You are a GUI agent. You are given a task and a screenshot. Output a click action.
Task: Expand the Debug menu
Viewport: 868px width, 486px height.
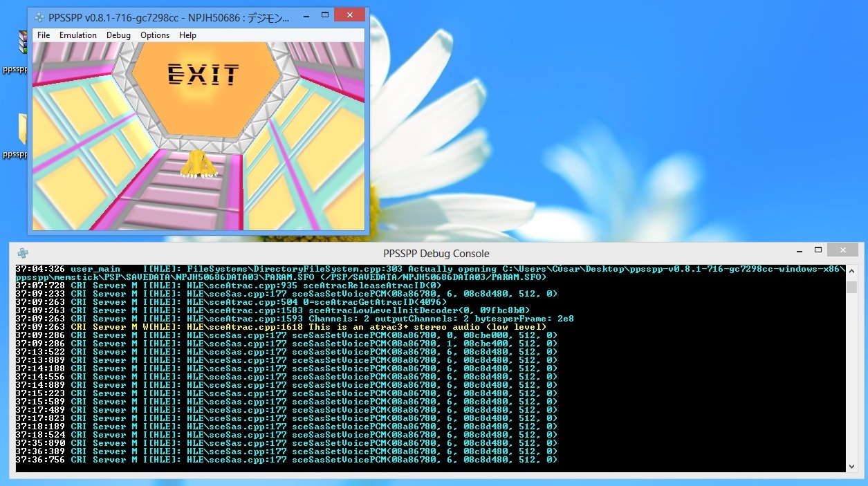[118, 35]
